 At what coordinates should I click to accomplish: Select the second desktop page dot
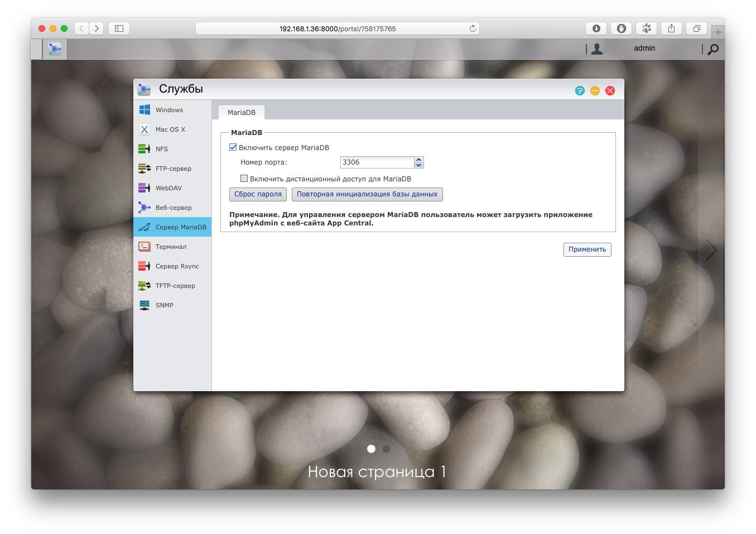coord(386,449)
